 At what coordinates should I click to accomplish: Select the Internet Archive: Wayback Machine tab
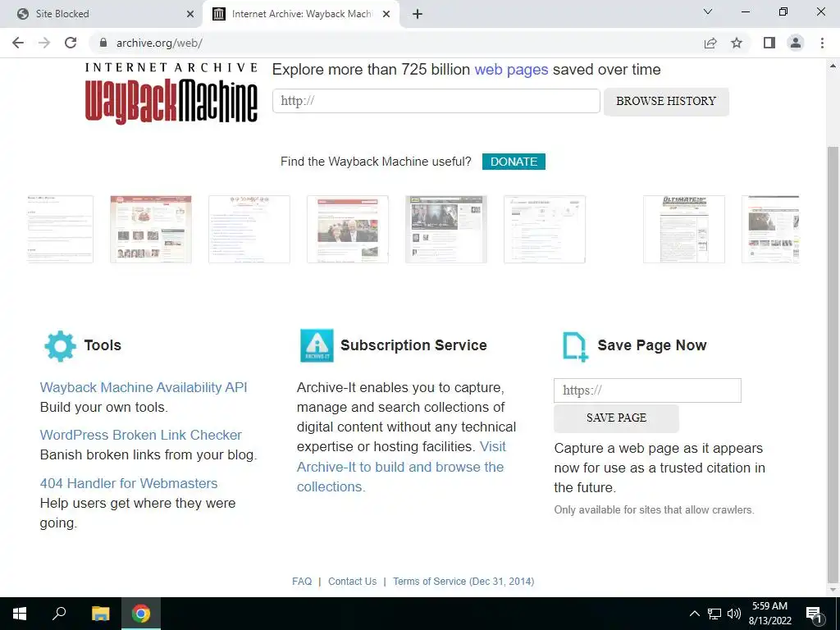coord(301,14)
